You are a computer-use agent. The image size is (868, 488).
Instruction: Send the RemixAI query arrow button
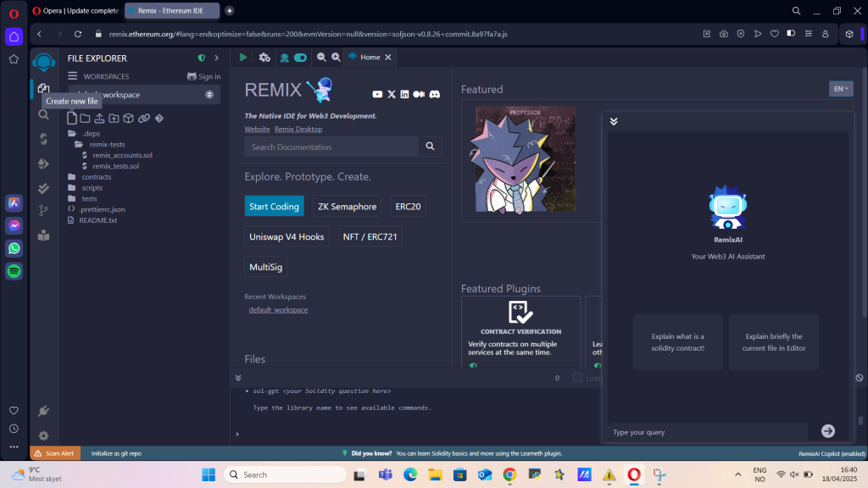(x=828, y=431)
